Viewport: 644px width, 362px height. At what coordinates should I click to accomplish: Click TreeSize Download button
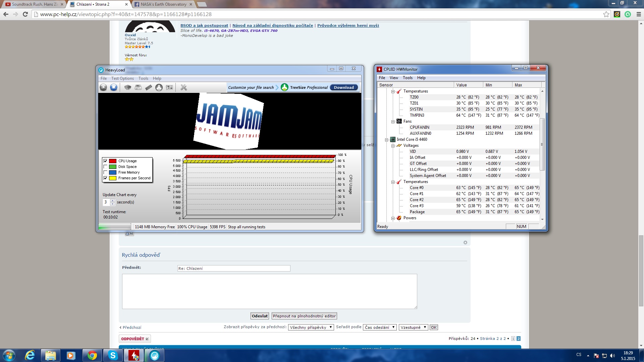343,87
